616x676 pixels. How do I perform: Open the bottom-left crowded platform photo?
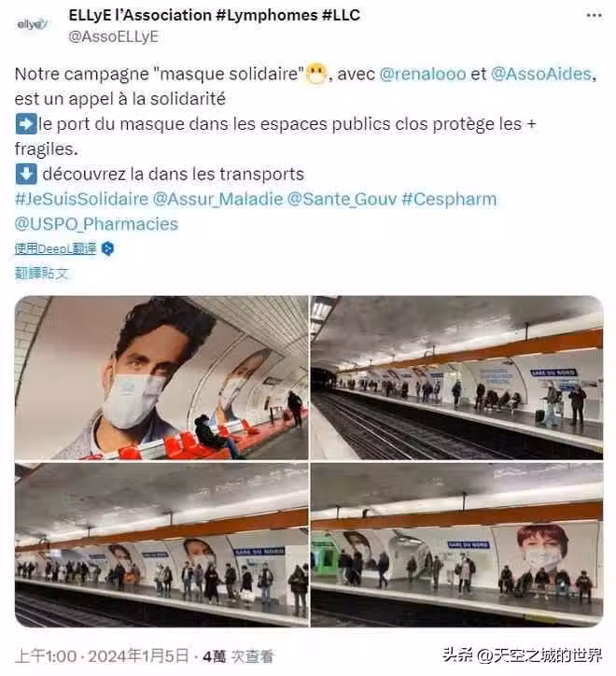coord(161,545)
